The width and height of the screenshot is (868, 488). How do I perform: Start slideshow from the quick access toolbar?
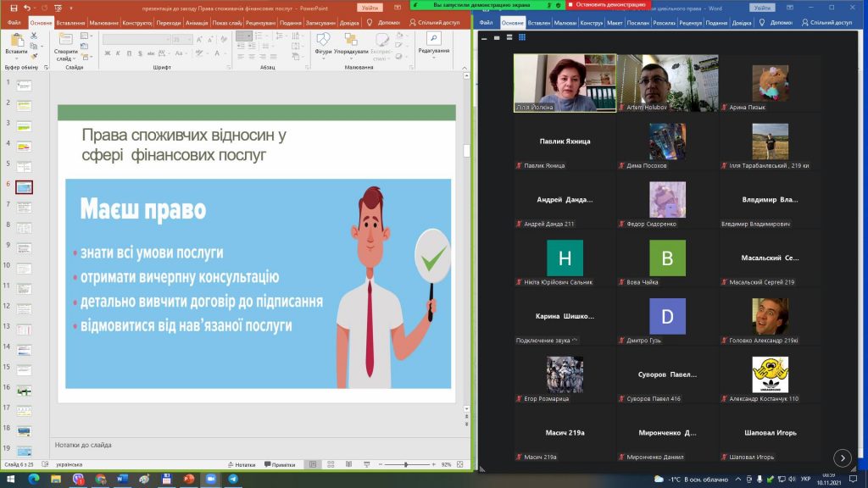coord(58,8)
